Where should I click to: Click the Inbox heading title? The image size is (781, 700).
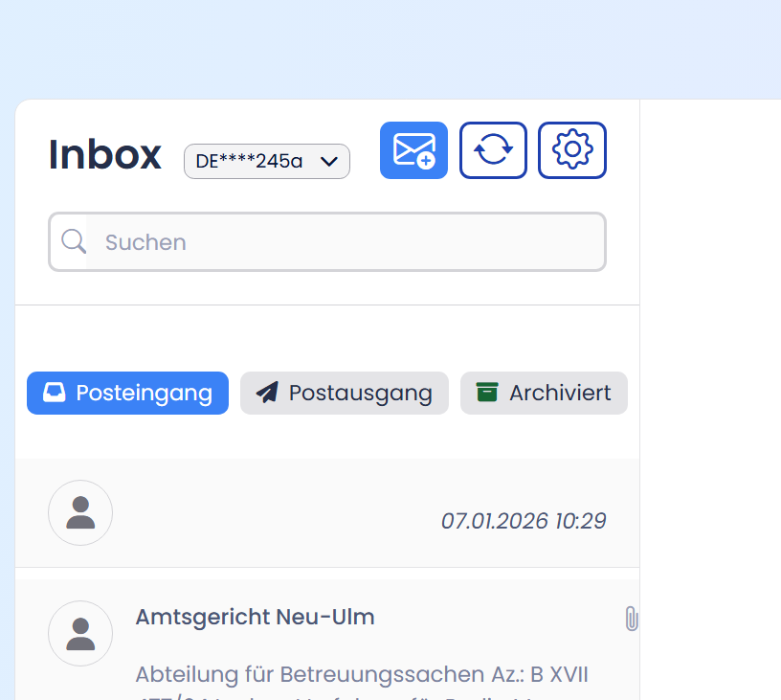[x=105, y=154]
